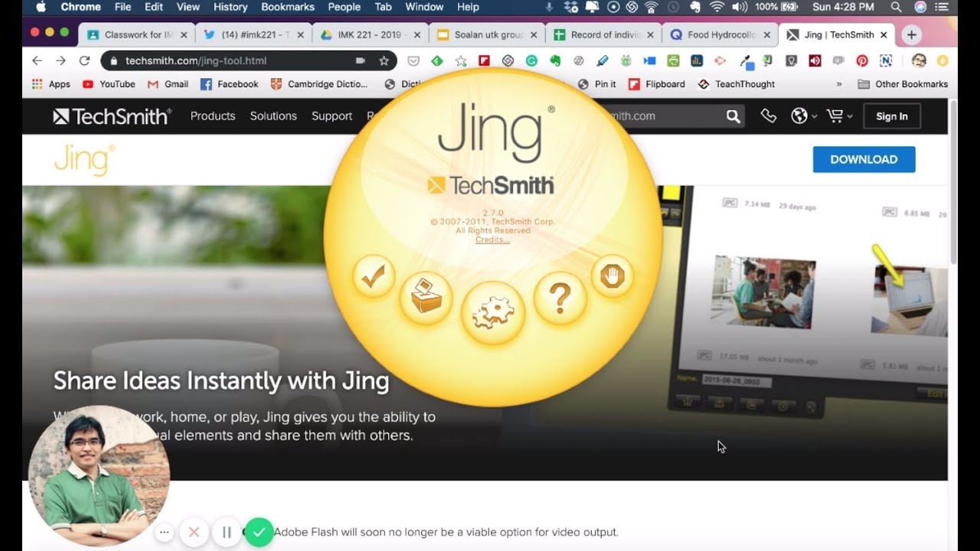Open the Credits link in Jing
This screenshot has width=980, height=551.
click(492, 240)
